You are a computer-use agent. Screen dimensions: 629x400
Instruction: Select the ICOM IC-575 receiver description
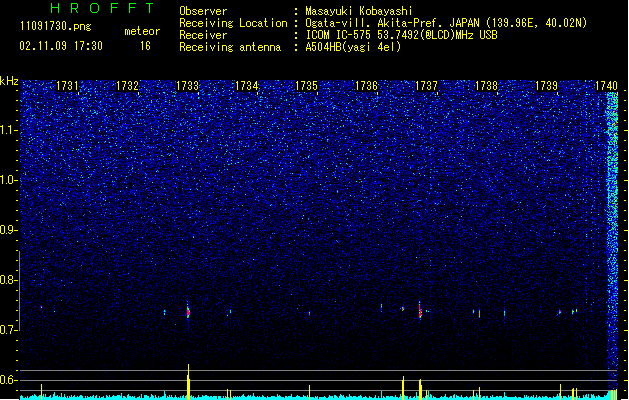402,35
